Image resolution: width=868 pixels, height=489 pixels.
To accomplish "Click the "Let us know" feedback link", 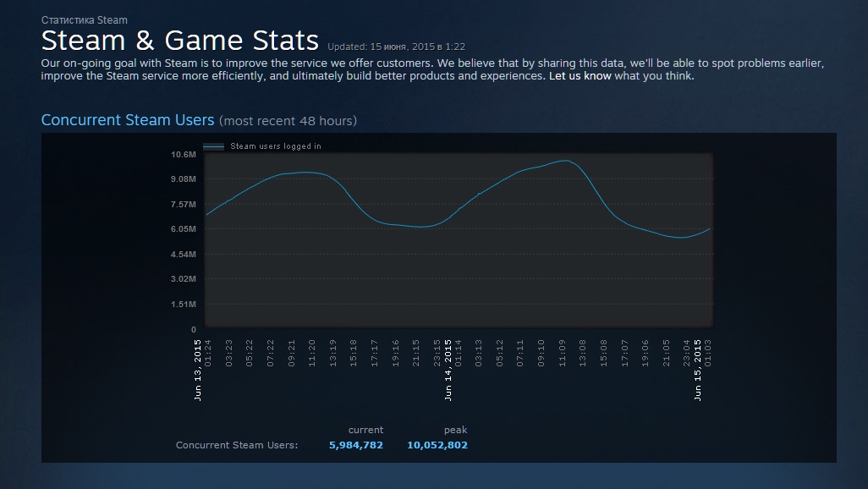I will pyautogui.click(x=580, y=76).
